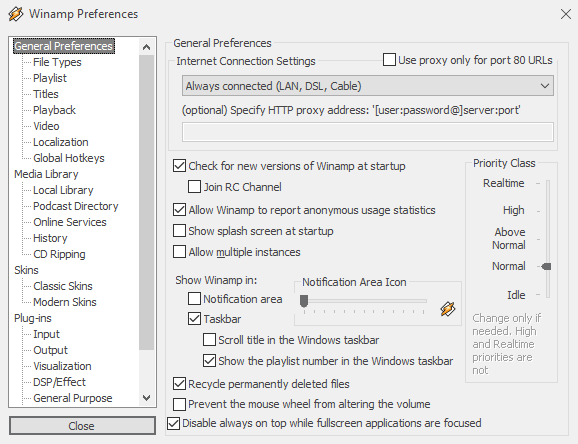Click the Priority Class slider handle
This screenshot has height=444, width=578.
[546, 266]
